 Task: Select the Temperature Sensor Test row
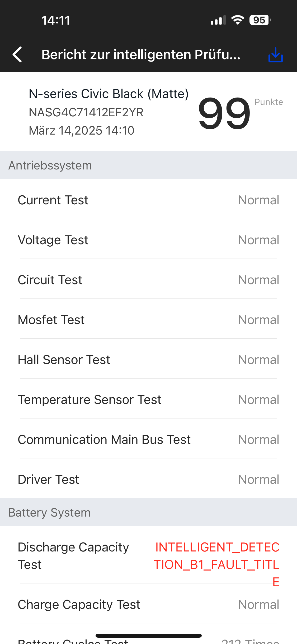pyautogui.click(x=148, y=399)
